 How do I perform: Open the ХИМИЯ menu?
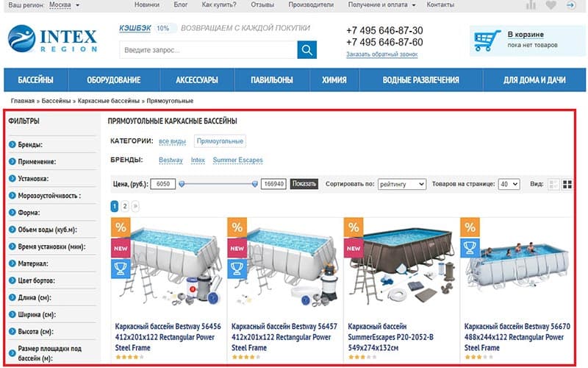pyautogui.click(x=334, y=80)
